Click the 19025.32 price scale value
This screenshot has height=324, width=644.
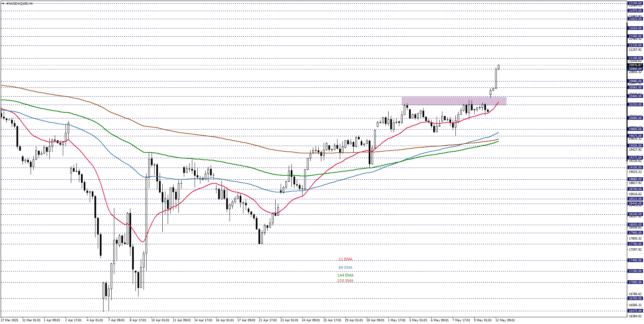coord(635,172)
